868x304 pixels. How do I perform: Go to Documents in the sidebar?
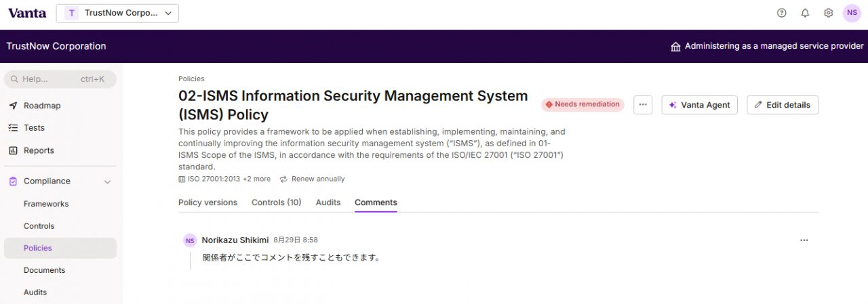click(x=44, y=270)
